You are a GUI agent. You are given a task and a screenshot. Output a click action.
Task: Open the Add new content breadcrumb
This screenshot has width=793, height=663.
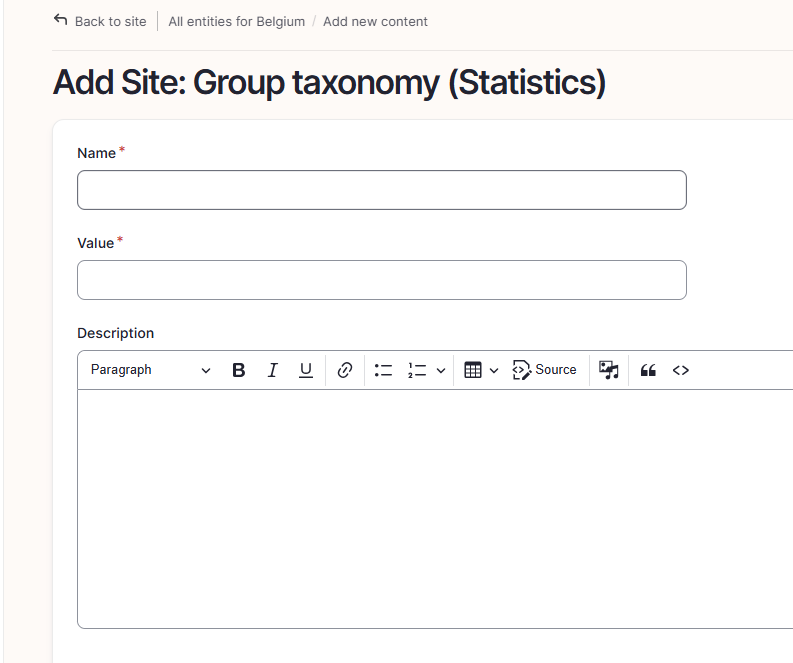click(375, 21)
